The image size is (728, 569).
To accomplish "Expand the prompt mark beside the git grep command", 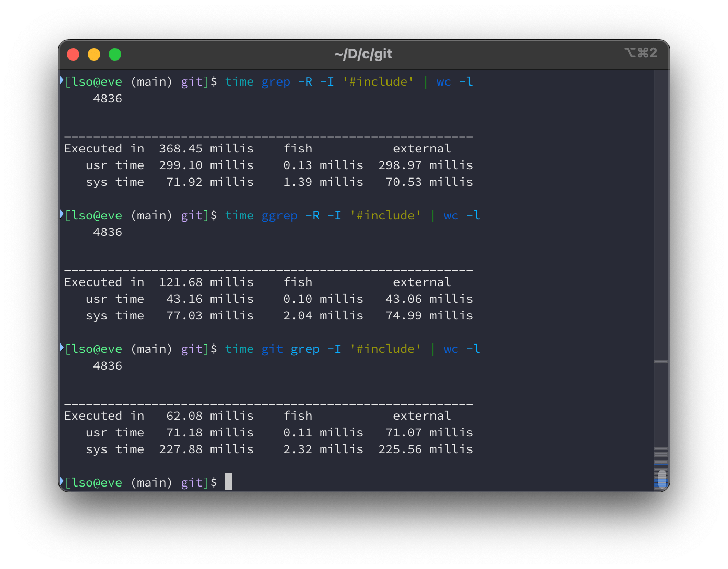I will 61,349.
